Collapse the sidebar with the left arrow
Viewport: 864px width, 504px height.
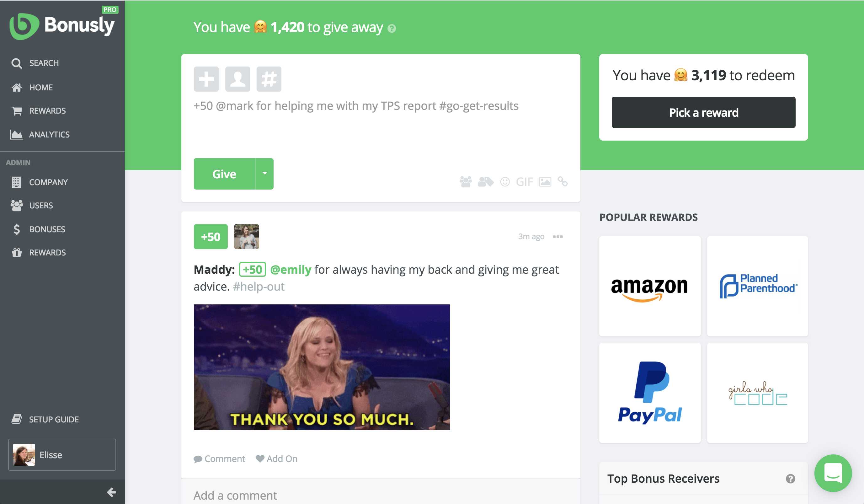111,492
